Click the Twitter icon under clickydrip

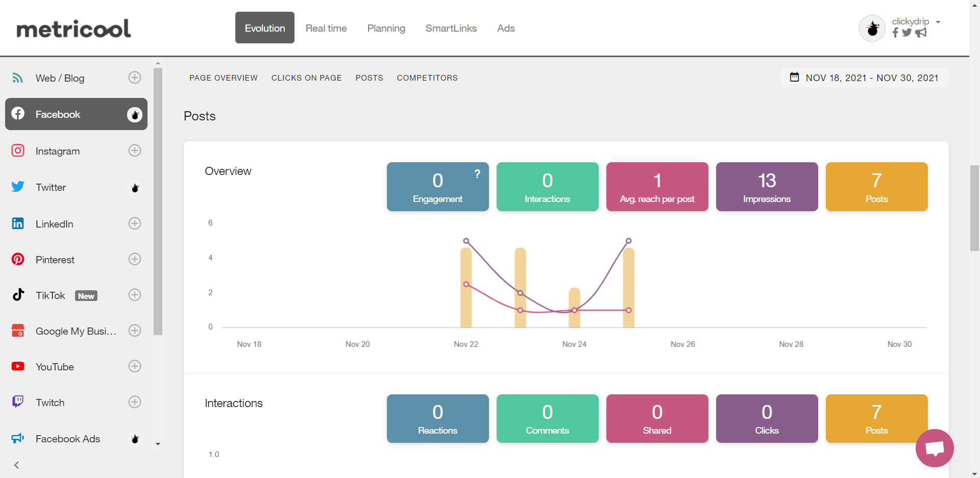[x=906, y=33]
